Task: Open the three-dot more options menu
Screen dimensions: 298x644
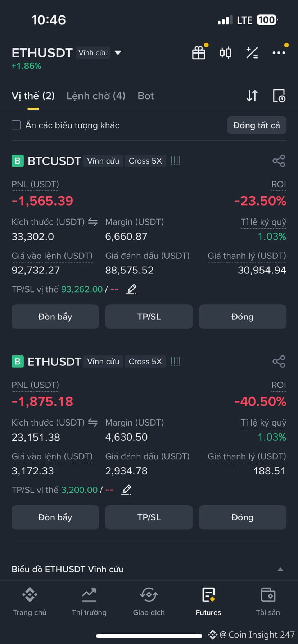Action: pos(279,53)
